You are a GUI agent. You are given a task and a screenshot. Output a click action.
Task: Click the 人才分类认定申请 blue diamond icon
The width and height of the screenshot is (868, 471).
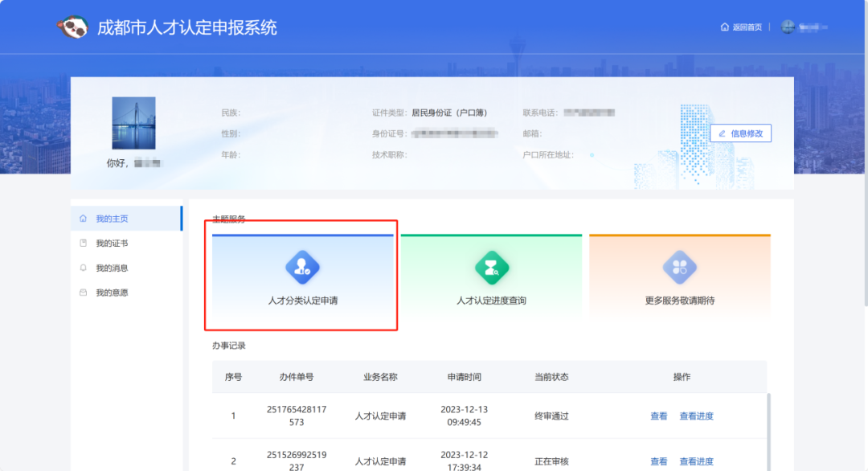[x=302, y=268]
